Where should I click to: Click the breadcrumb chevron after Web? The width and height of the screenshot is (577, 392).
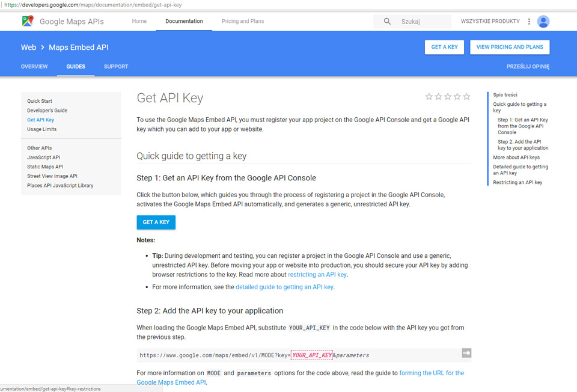(43, 47)
